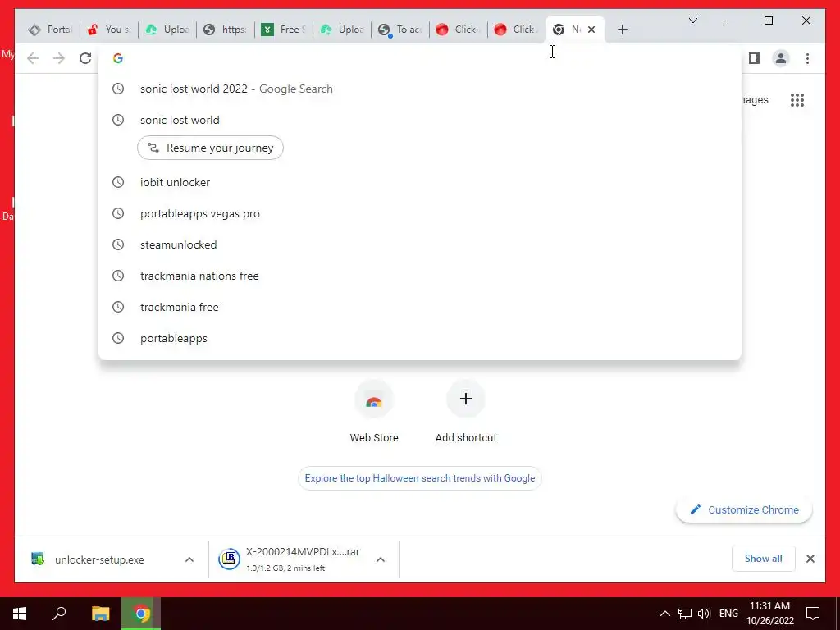
Task: Click Show all downloads
Action: pyautogui.click(x=764, y=558)
